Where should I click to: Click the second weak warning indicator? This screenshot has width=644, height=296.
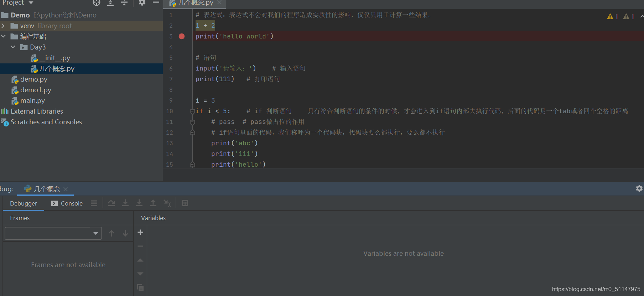click(x=629, y=16)
